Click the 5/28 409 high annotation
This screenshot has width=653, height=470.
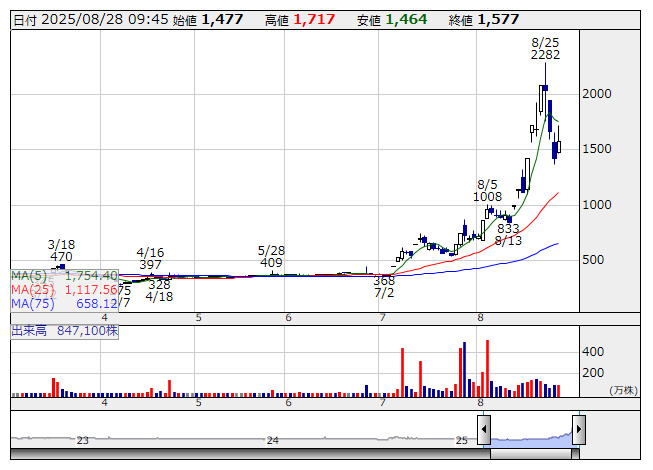coord(271,257)
